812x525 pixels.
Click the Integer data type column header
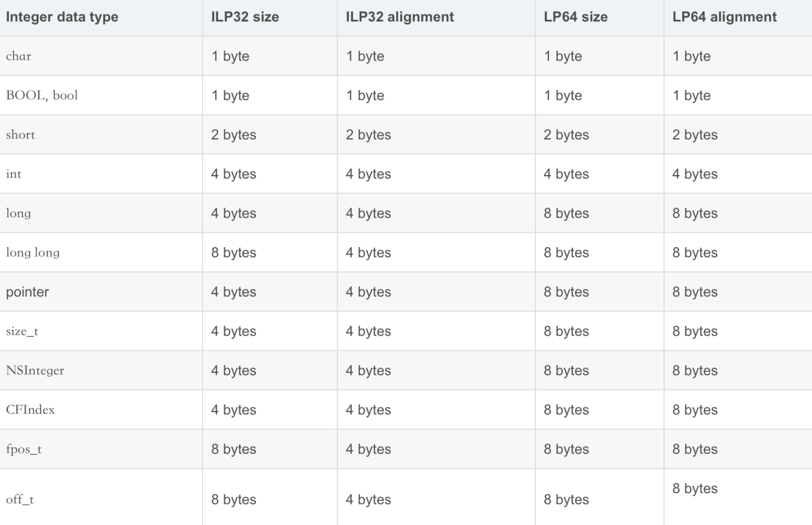(x=62, y=17)
